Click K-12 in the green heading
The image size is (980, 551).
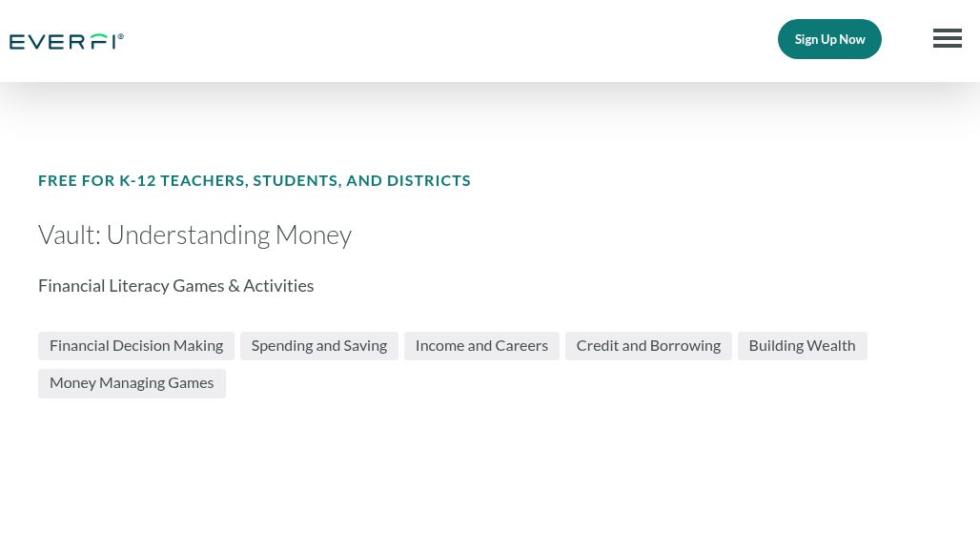coord(137,180)
